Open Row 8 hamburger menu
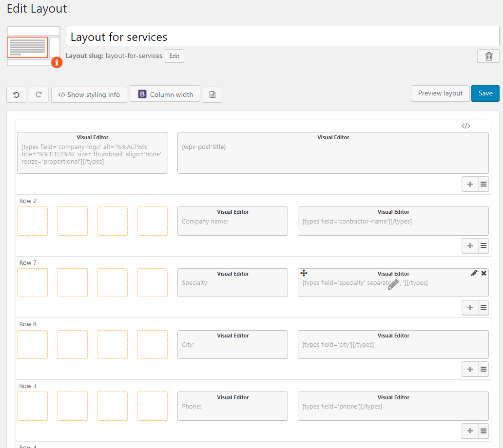503x448 pixels. pyautogui.click(x=484, y=369)
